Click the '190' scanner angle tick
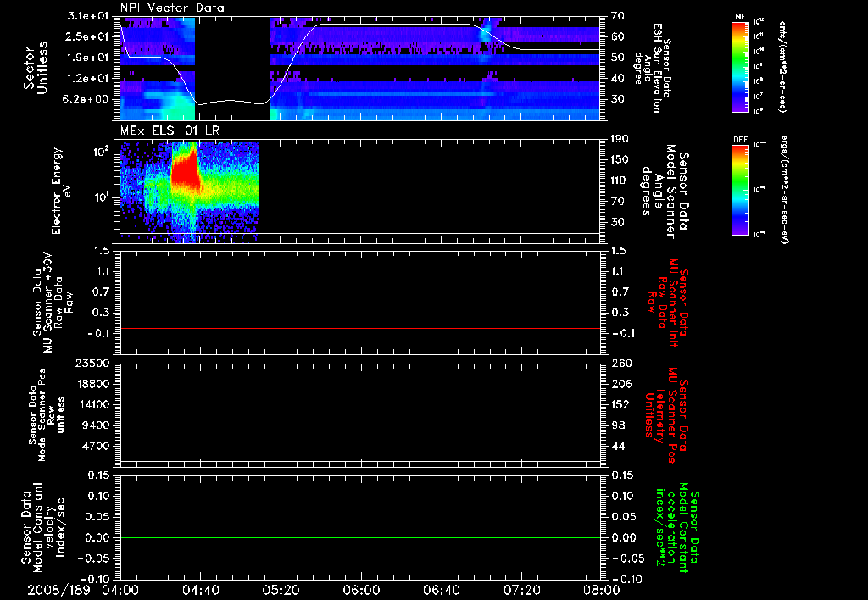 pos(620,138)
